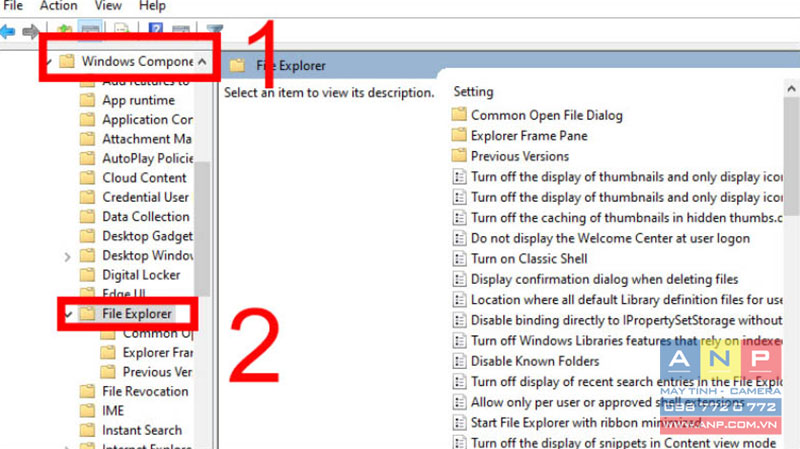This screenshot has height=449, width=800.
Task: Collapse the File Explorer tree node arrow
Action: (x=68, y=314)
